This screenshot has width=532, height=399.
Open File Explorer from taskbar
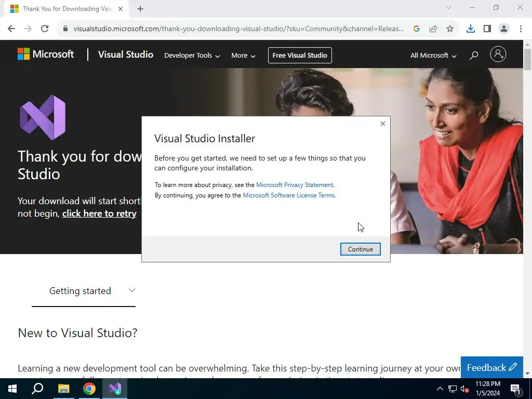pos(63,389)
